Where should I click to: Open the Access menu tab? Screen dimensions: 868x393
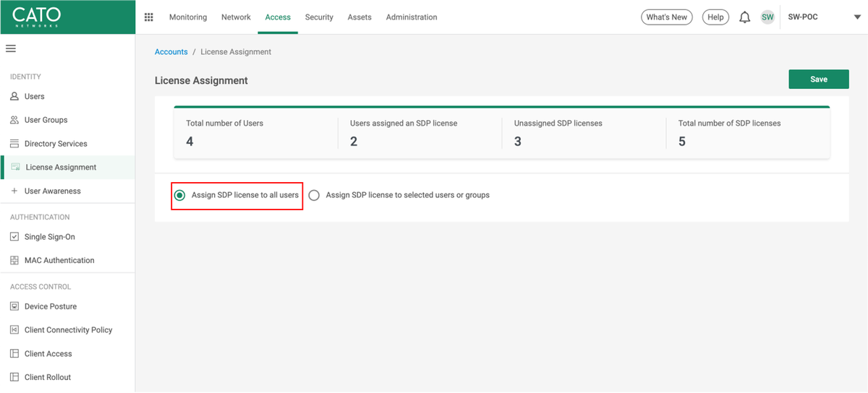(x=278, y=17)
